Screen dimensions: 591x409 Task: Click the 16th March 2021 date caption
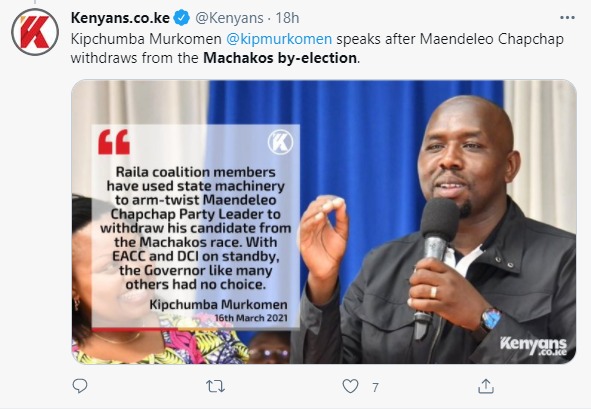coord(251,318)
